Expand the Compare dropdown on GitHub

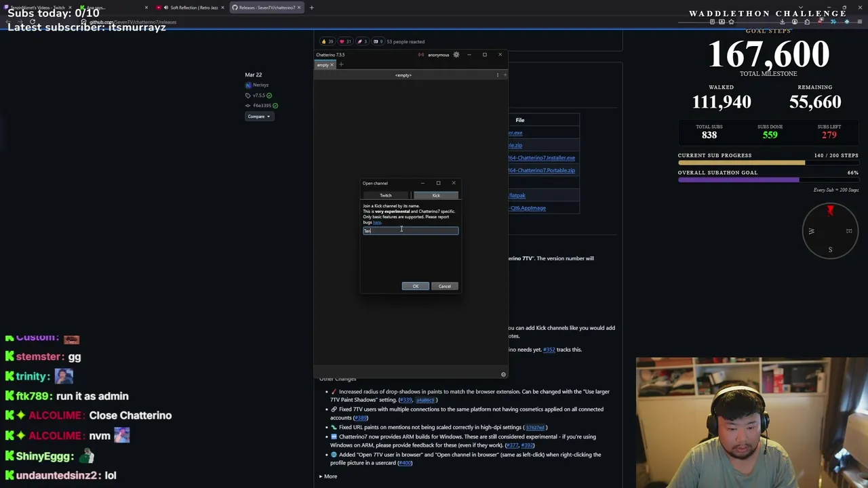click(x=258, y=117)
